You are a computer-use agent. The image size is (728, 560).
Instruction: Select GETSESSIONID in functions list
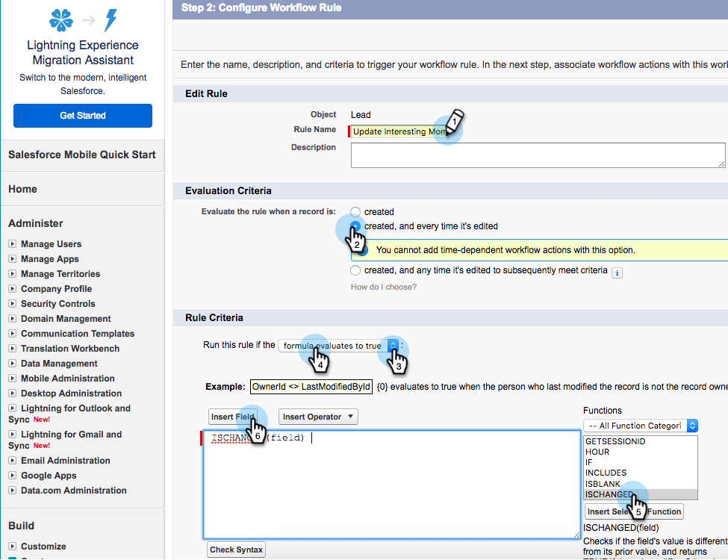coord(640,441)
